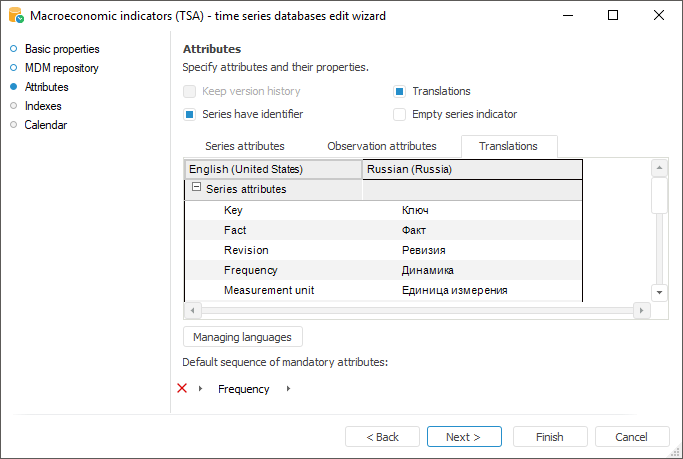Screen dimensions: 683x459
Task: Enable the Empty series indicator checkbox
Action: [x=400, y=114]
